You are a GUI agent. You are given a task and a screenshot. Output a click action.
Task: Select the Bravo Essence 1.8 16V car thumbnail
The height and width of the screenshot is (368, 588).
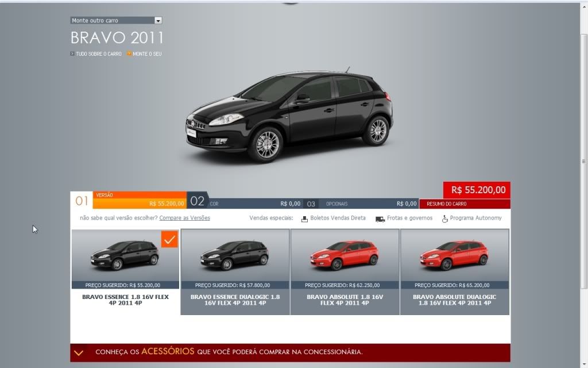(x=125, y=255)
